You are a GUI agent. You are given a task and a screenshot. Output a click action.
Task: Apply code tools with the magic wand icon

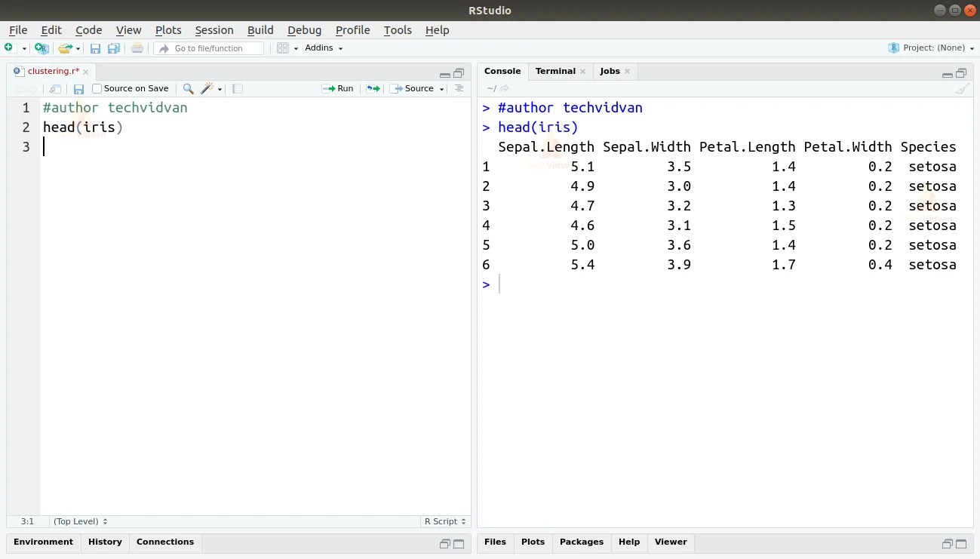[208, 88]
